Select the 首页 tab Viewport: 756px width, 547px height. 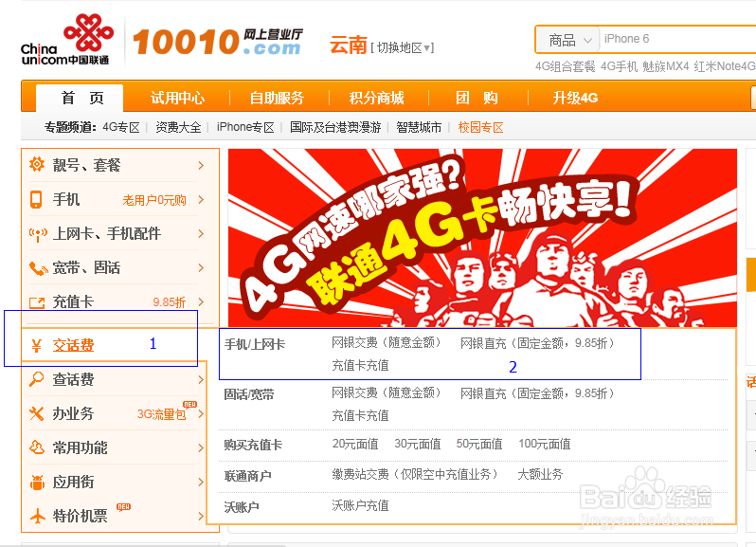(80, 98)
